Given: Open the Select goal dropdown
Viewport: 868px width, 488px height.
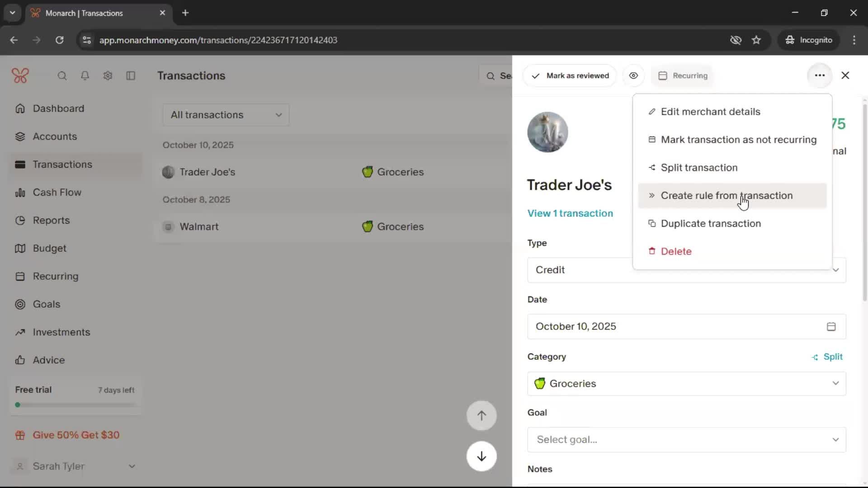Looking at the screenshot, I should [x=686, y=440].
